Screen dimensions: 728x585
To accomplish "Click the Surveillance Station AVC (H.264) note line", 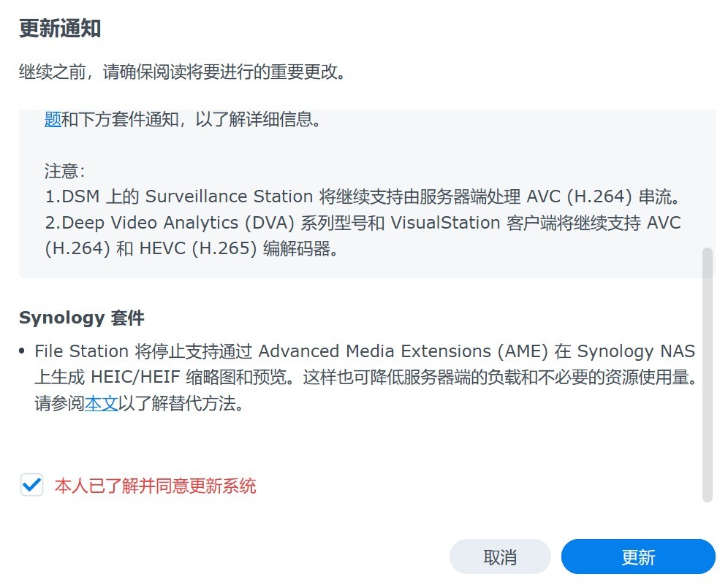I will point(363,196).
